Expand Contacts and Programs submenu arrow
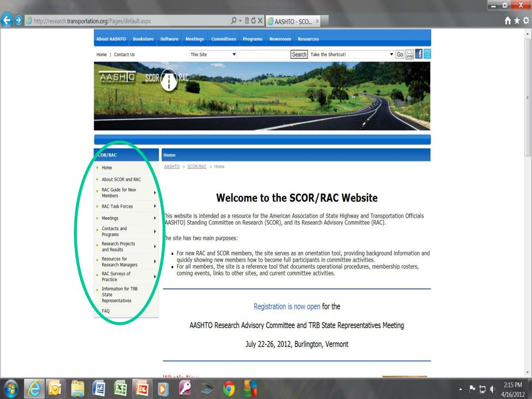 [155, 231]
